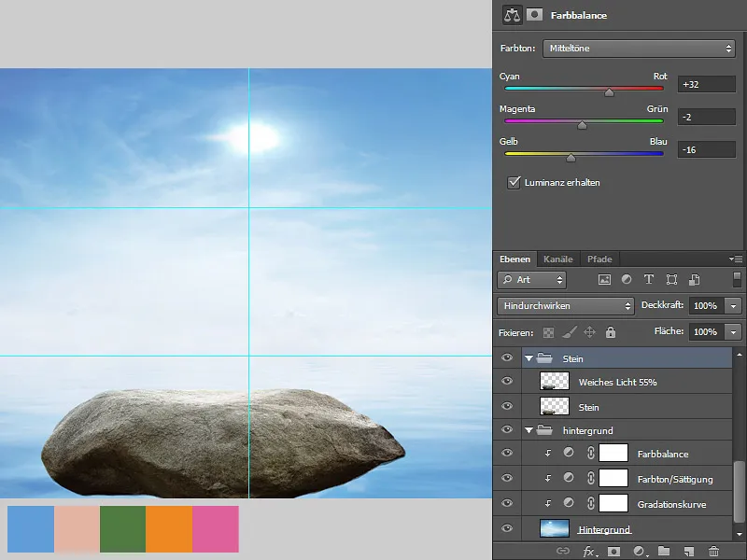Filter layers by smart objects icon
Viewport: 747px width, 560px height.
coord(694,279)
